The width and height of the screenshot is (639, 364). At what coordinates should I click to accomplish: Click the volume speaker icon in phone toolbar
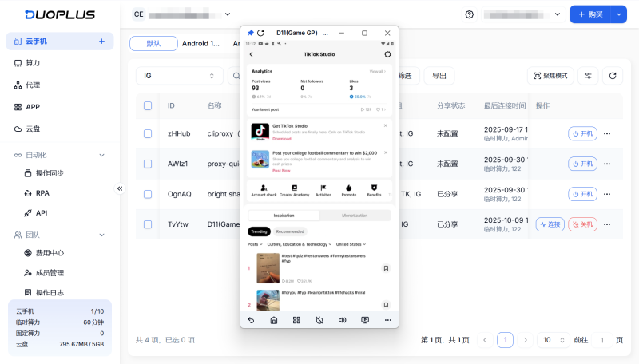(x=342, y=320)
